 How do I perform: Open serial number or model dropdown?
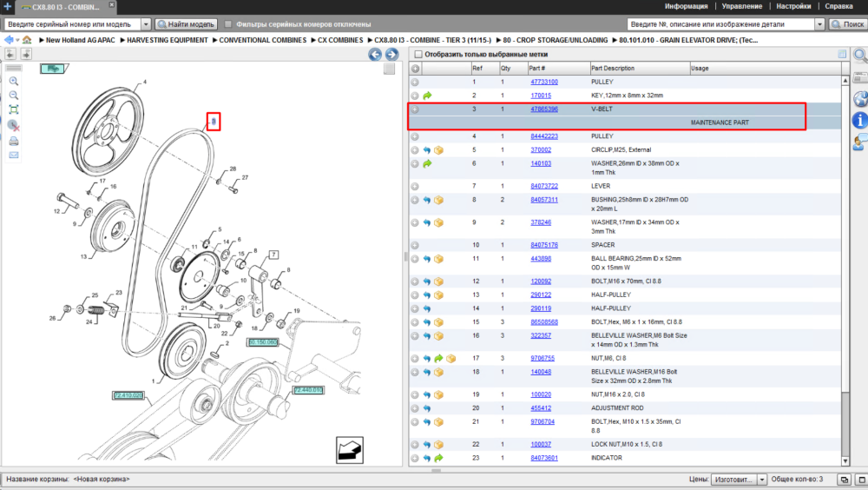146,24
